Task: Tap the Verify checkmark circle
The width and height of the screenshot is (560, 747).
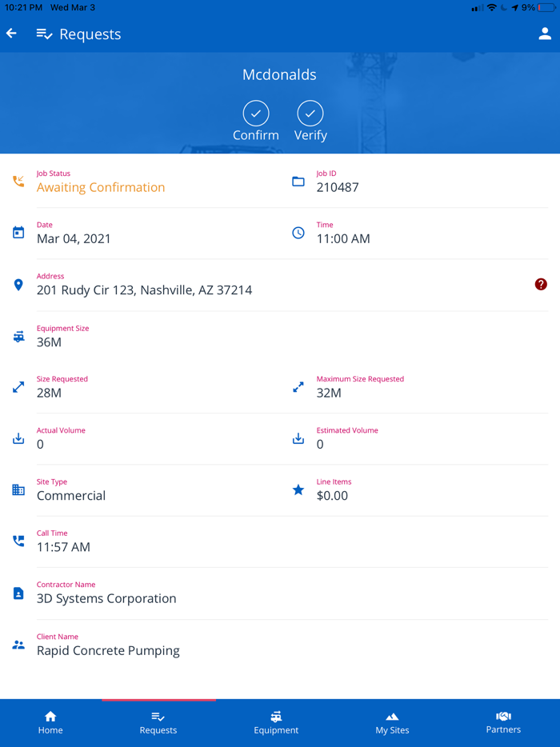Action: point(310,114)
